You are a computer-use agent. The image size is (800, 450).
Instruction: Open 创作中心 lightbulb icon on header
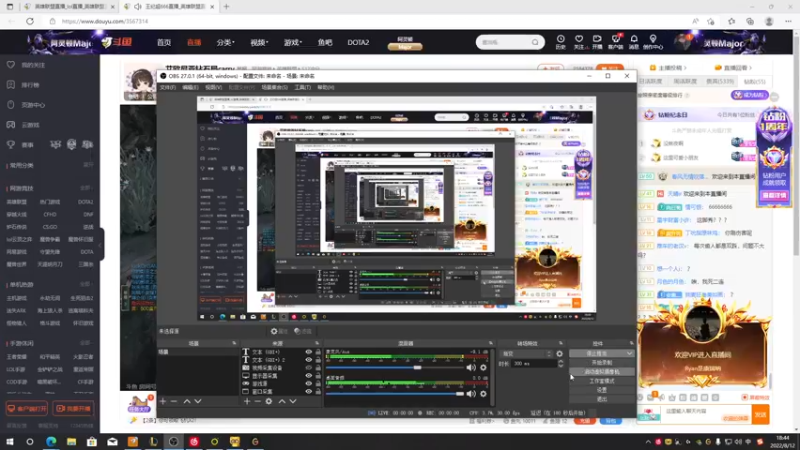tap(653, 42)
